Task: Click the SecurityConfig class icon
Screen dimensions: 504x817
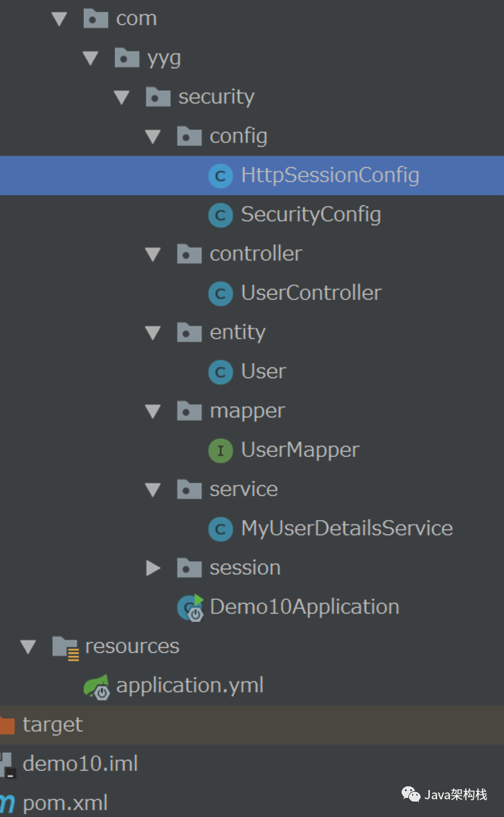Action: [220, 215]
